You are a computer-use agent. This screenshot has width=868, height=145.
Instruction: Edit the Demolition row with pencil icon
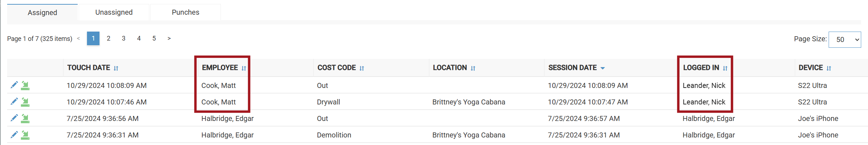(14, 135)
